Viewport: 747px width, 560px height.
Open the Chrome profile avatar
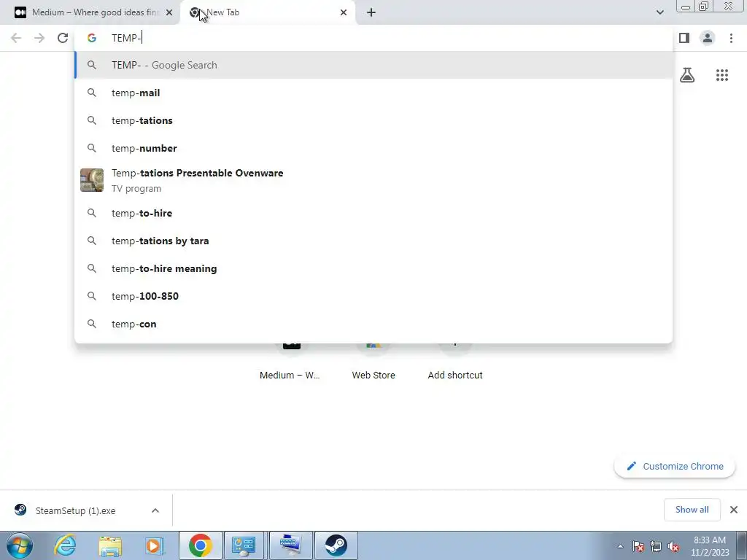pyautogui.click(x=708, y=38)
